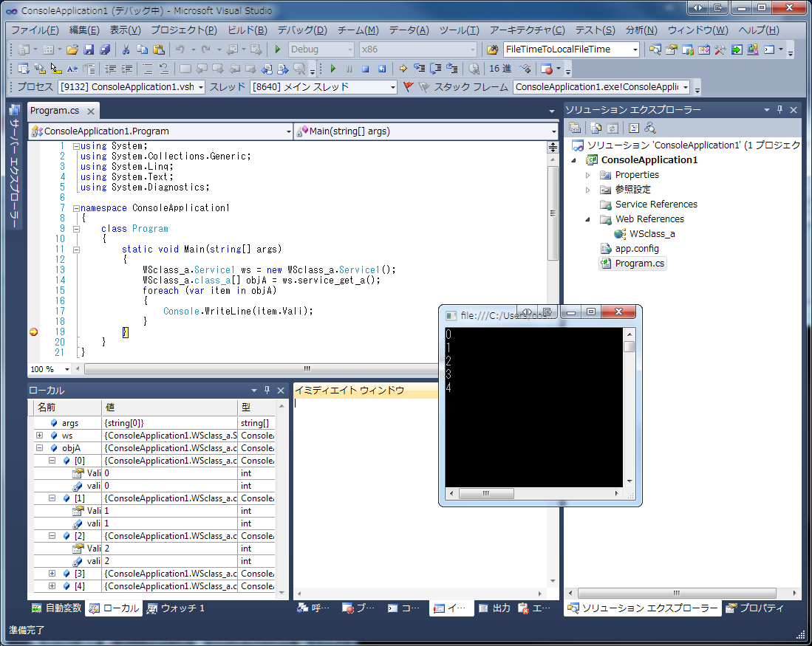Switch to the 自動変数 tab
This screenshot has height=646, width=812.
tap(57, 608)
